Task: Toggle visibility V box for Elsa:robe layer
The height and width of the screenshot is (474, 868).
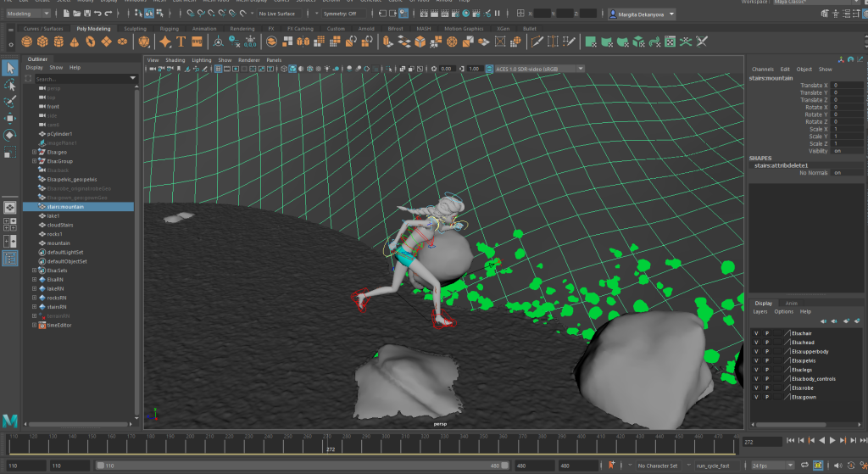Action: coord(756,388)
